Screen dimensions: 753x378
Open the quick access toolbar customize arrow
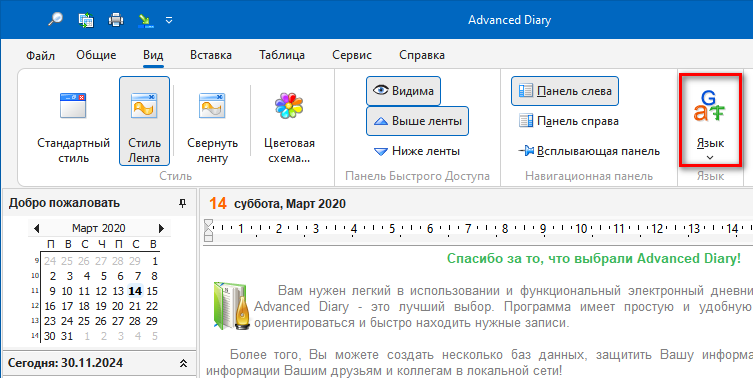pos(169,21)
